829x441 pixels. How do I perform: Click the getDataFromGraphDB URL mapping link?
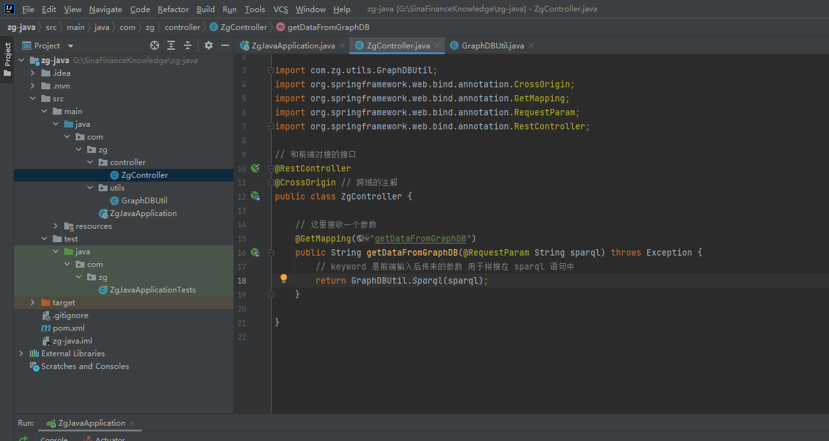click(420, 239)
